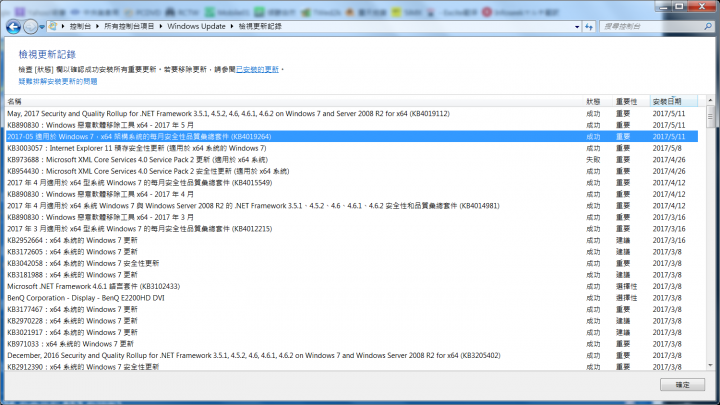Select KB973688 XML Core Services update row
The height and width of the screenshot is (405, 720).
coord(352,159)
